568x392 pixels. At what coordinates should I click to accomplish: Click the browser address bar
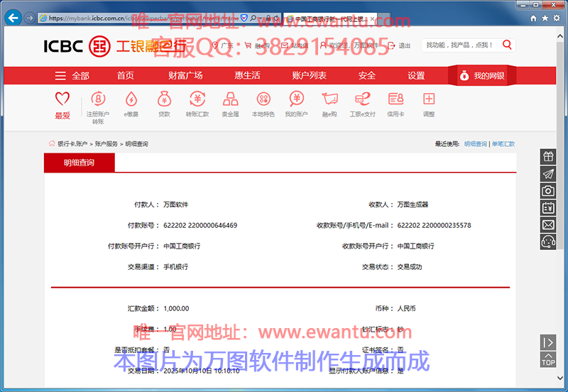pos(143,18)
